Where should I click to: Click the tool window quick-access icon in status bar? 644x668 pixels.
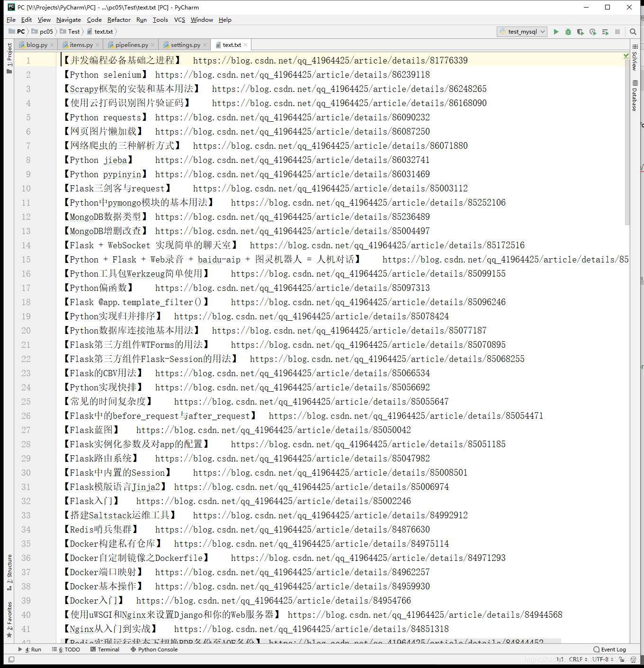11,659
